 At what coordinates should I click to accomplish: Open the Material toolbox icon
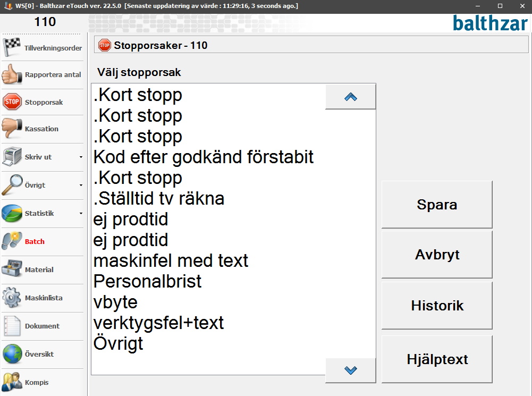[x=12, y=269]
